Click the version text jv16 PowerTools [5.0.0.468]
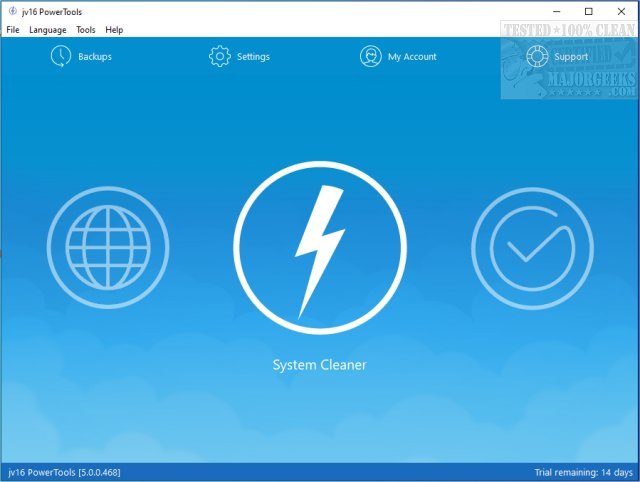640x482 pixels. click(64, 473)
